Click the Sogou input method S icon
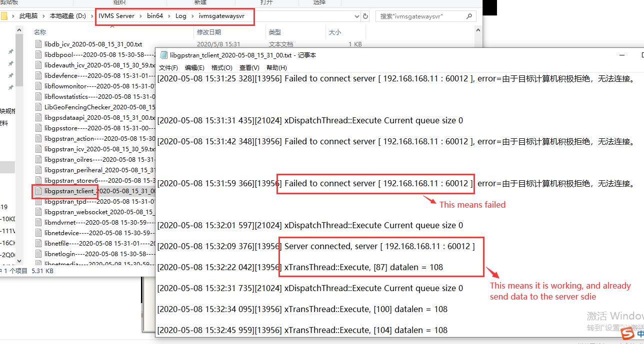Image resolution: width=644 pixels, height=344 pixels. (627, 333)
